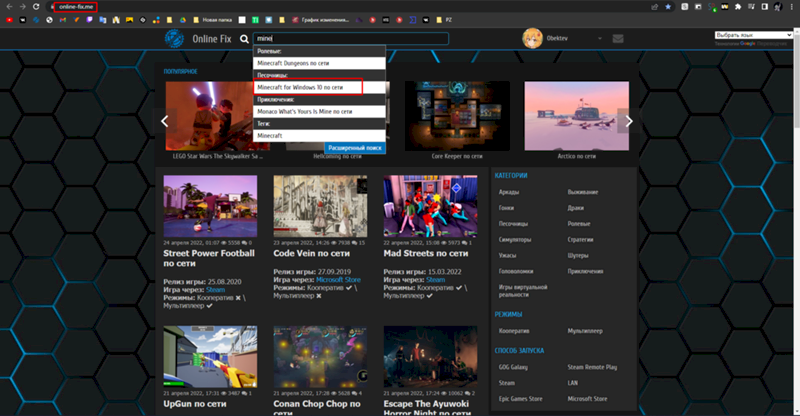Click the browser forward arrow
Screen dimensions: 800x416
pos(22,7)
